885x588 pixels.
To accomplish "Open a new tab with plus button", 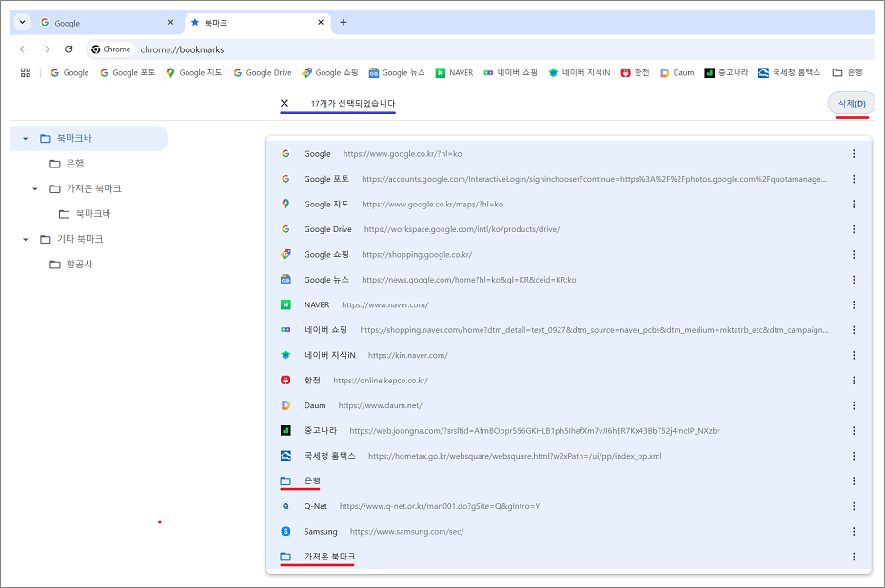I will (x=344, y=23).
